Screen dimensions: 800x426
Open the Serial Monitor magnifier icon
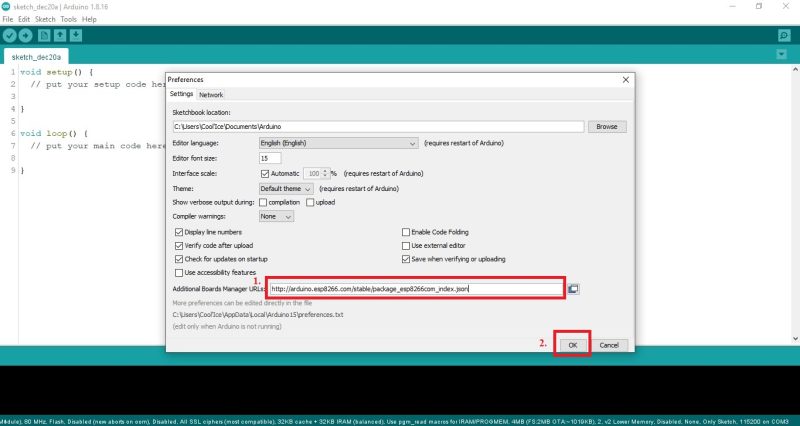point(784,36)
